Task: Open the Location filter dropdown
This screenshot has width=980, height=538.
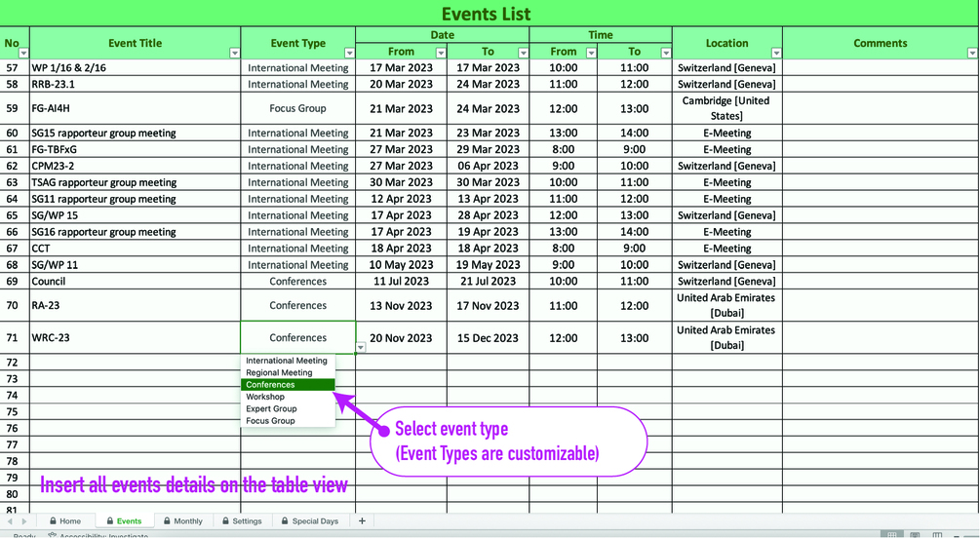Action: tap(775, 53)
